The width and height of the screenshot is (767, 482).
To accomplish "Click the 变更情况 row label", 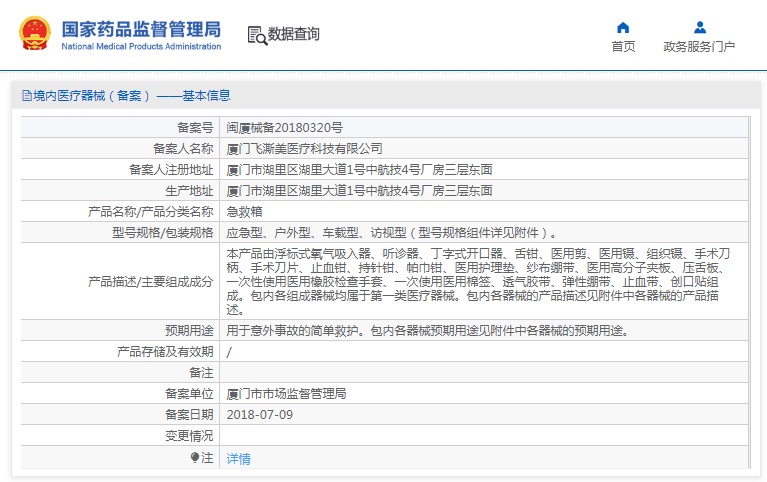I will [189, 436].
